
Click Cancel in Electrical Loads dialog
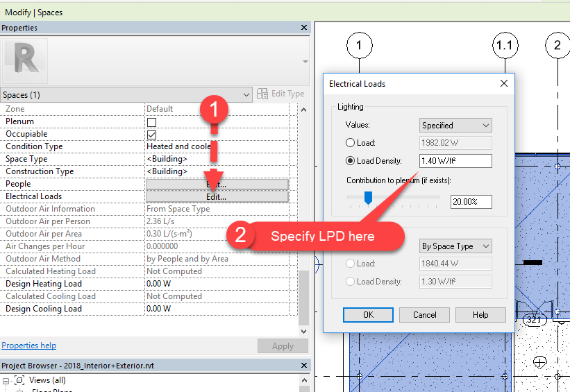coord(424,315)
